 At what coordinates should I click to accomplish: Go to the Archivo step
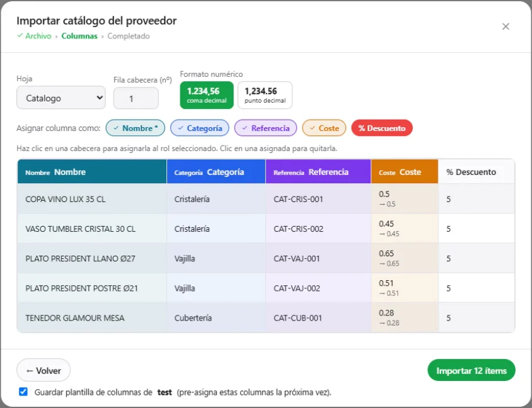(x=34, y=36)
